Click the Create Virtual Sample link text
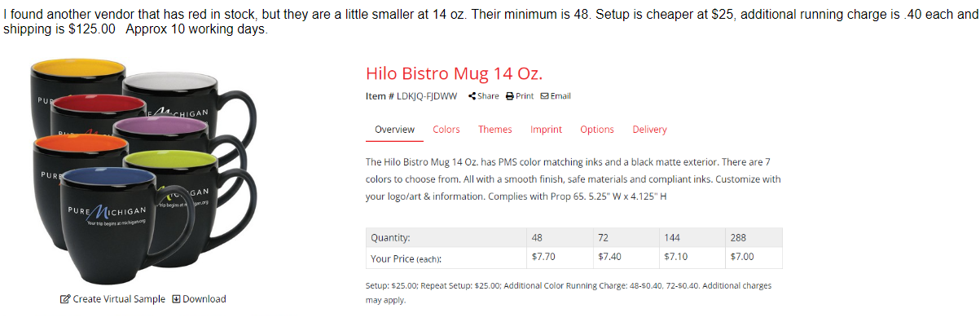 (119, 299)
